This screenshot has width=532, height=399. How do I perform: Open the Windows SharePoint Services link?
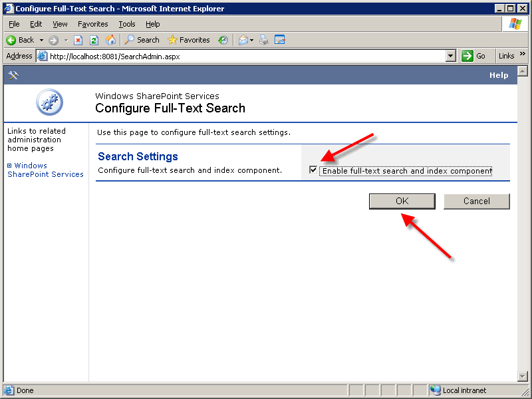(45, 170)
